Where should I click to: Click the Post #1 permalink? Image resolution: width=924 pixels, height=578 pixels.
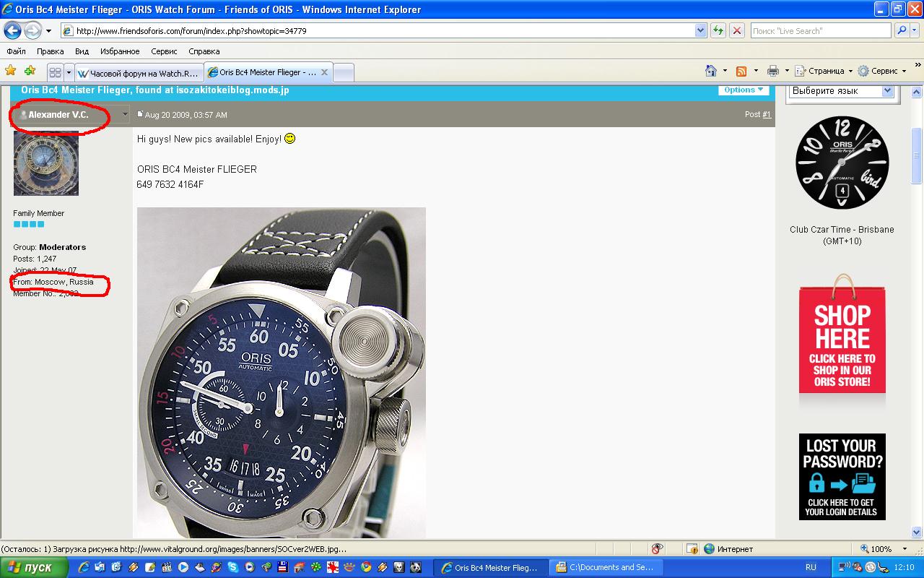point(767,114)
